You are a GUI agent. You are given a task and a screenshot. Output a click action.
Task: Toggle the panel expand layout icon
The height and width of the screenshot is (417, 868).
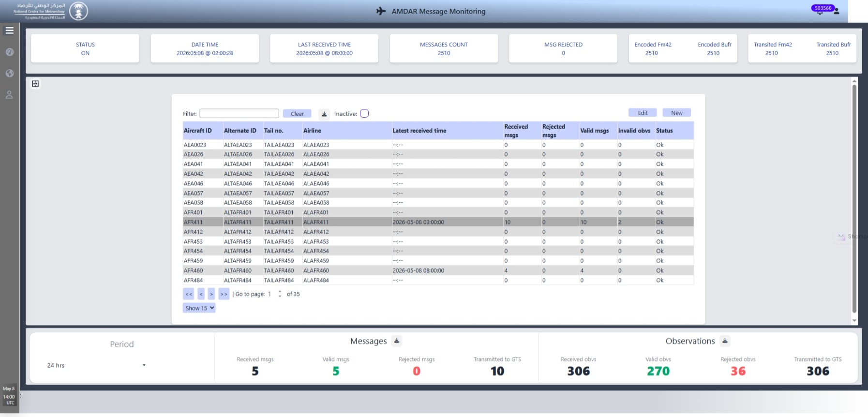(x=35, y=84)
